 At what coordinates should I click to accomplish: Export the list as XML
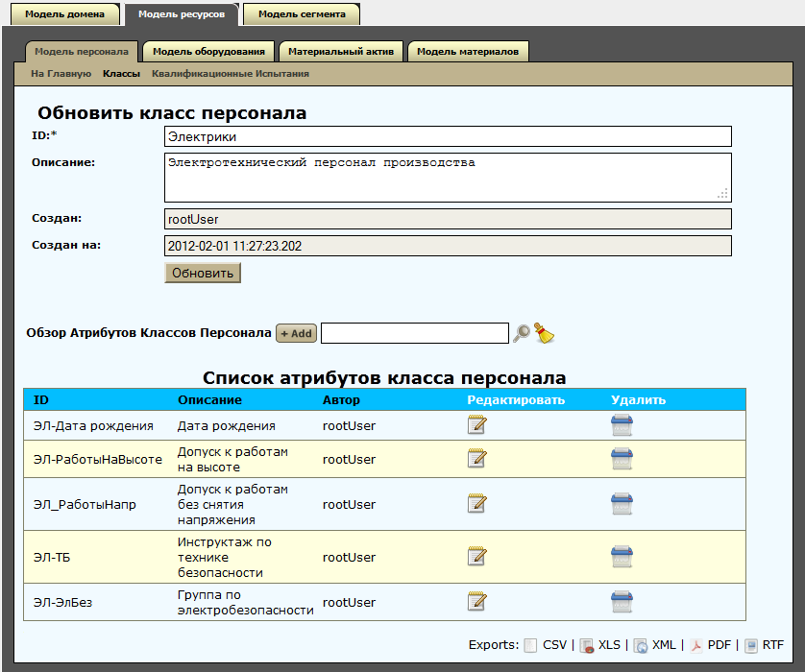pos(664,645)
